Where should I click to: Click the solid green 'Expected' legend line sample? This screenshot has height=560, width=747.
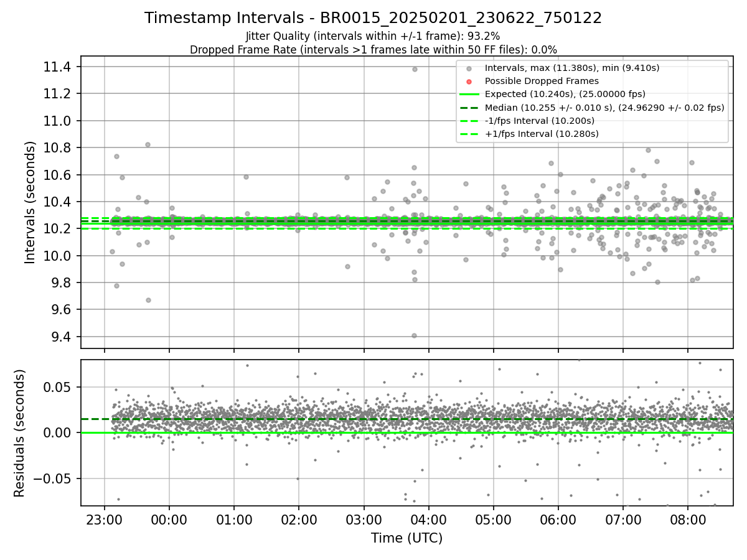[x=469, y=95]
